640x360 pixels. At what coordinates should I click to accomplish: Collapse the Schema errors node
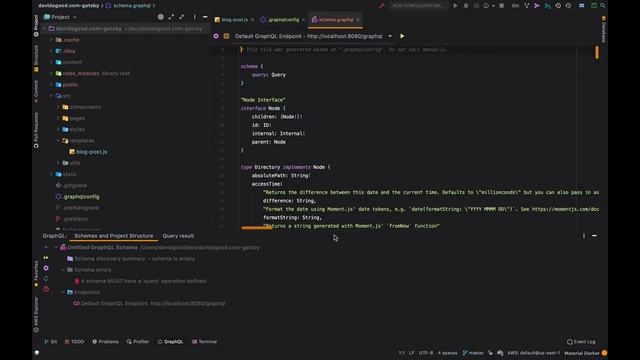point(63,270)
